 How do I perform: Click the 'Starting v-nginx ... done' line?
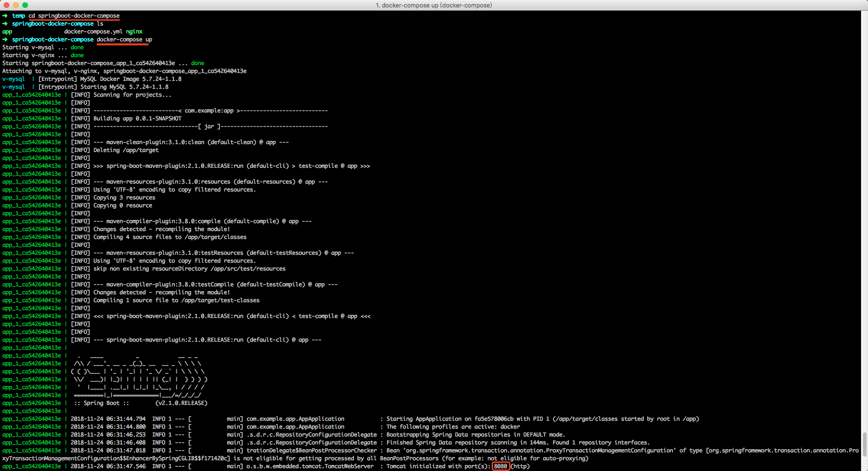[43, 55]
